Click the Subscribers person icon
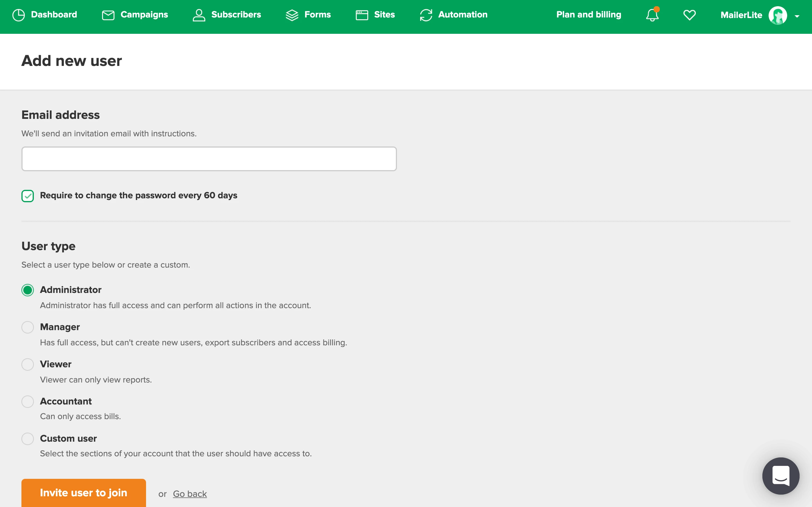The image size is (812, 507). [199, 15]
